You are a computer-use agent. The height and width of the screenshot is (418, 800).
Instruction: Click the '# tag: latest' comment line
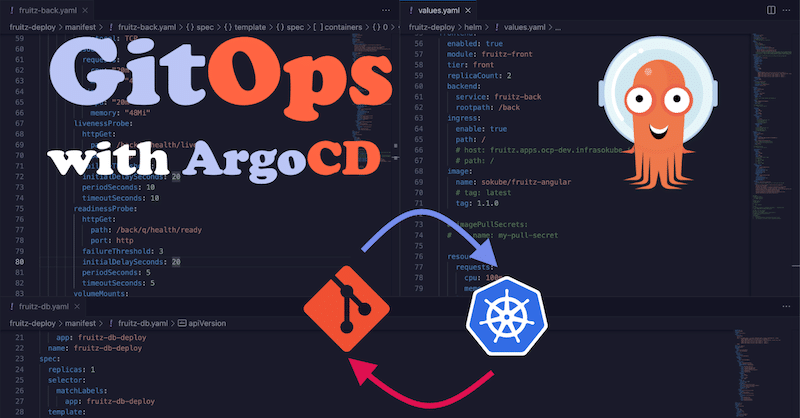pyautogui.click(x=483, y=193)
